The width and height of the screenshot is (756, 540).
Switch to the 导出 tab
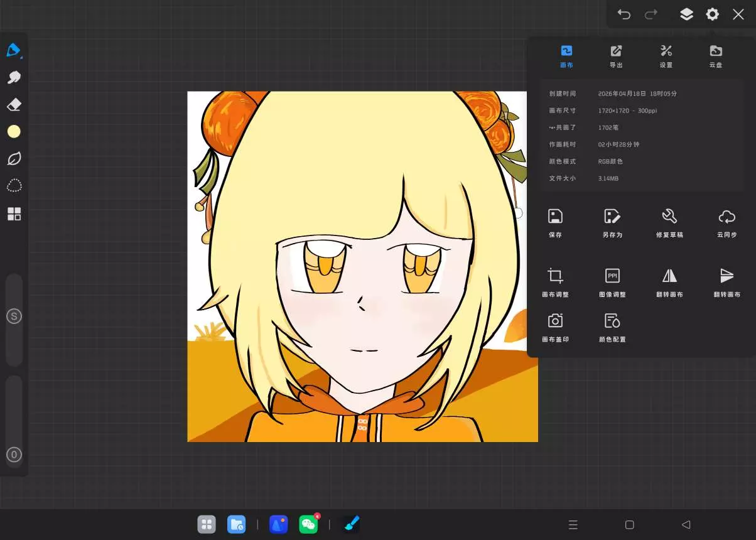(616, 56)
